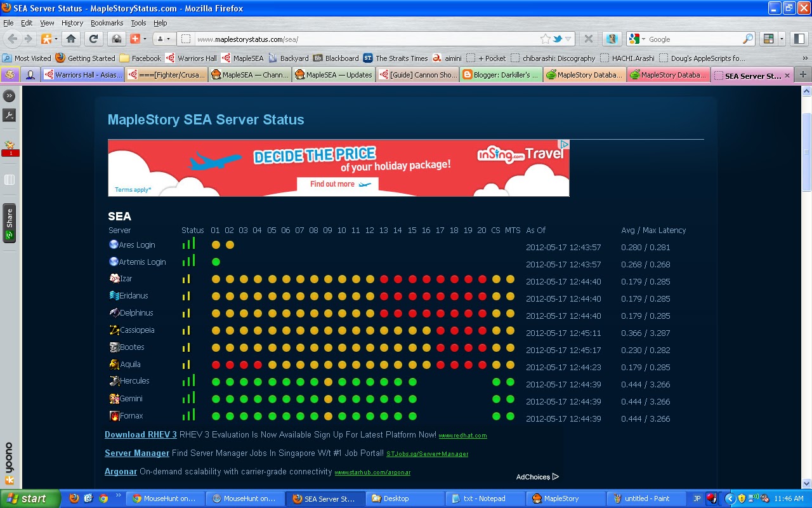Image resolution: width=812 pixels, height=508 pixels.
Task: Switch to the [Guide] Cannon Sho... tab
Action: coord(417,75)
